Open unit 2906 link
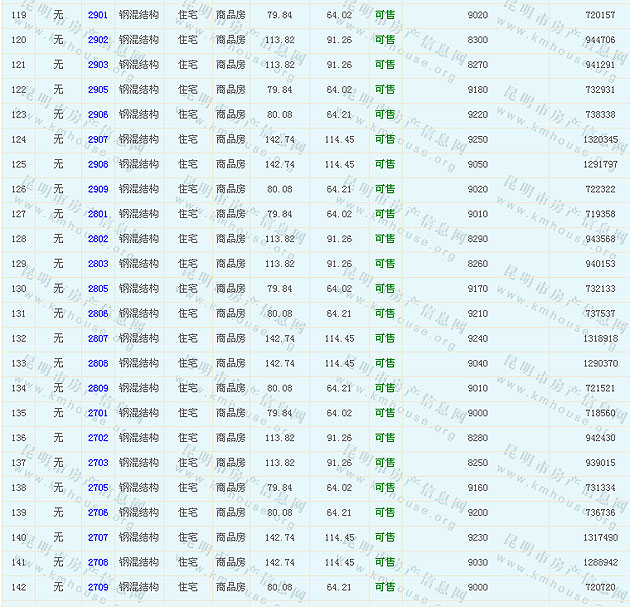Image resolution: width=630 pixels, height=607 pixels. coord(97,115)
